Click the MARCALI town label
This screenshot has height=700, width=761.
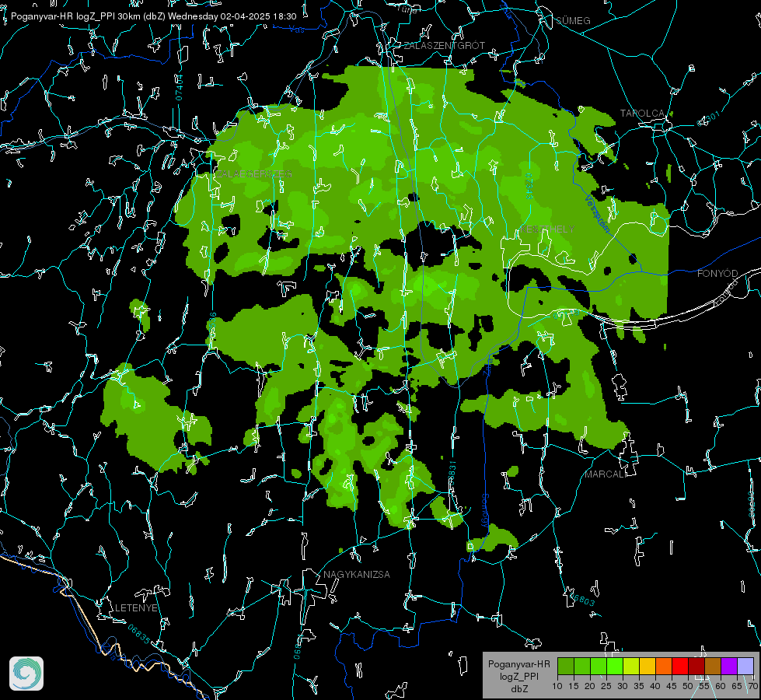[606, 474]
